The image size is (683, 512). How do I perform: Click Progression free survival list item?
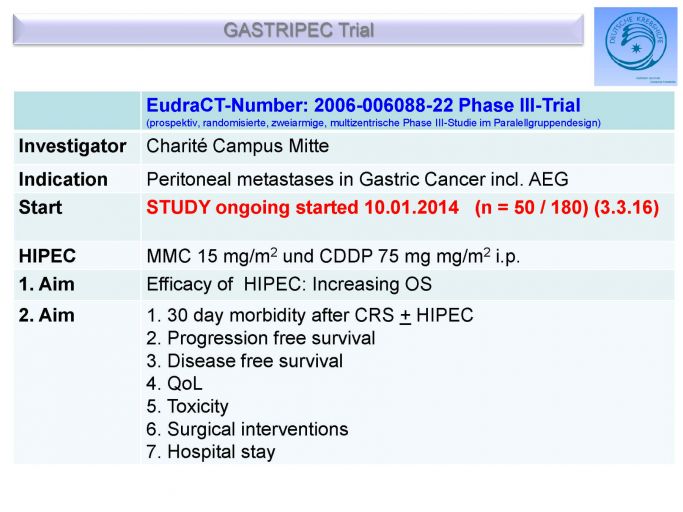[260, 338]
